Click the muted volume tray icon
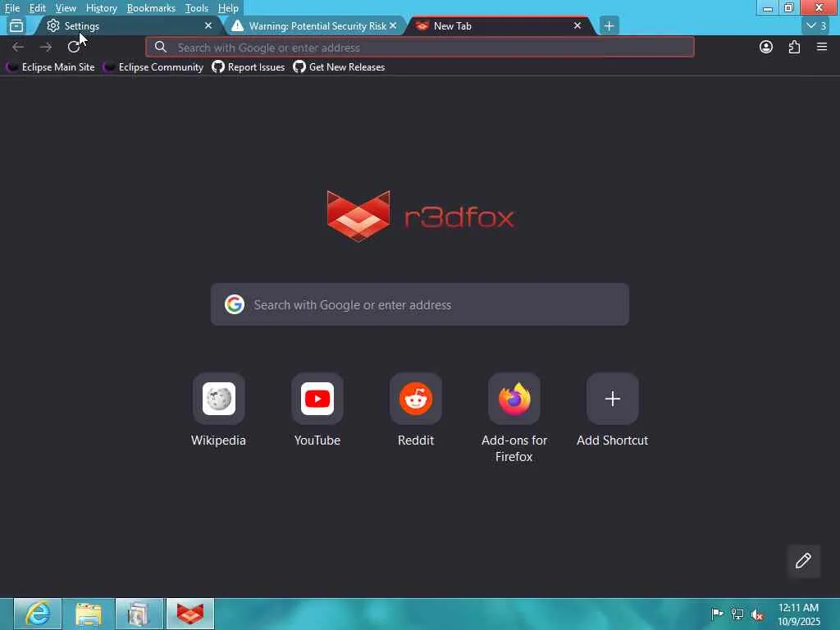Viewport: 840px width, 630px height. pyautogui.click(x=757, y=614)
